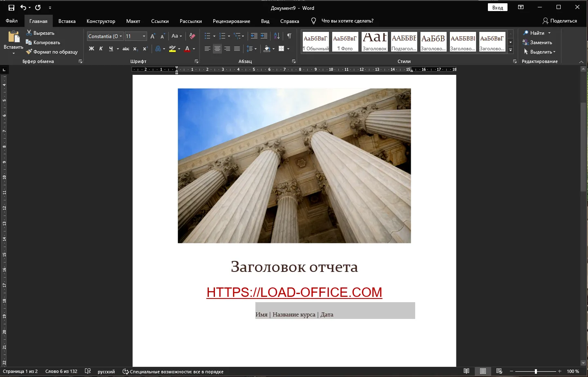Switch to Read Mode view in status bar

[x=466, y=371]
